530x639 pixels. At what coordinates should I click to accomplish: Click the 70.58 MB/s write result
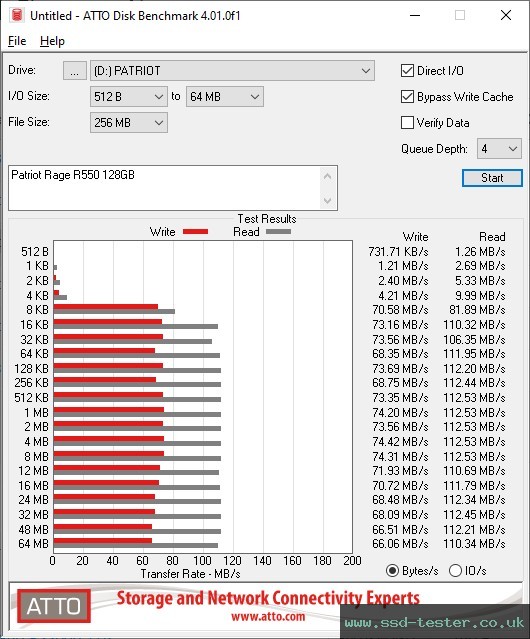400,310
